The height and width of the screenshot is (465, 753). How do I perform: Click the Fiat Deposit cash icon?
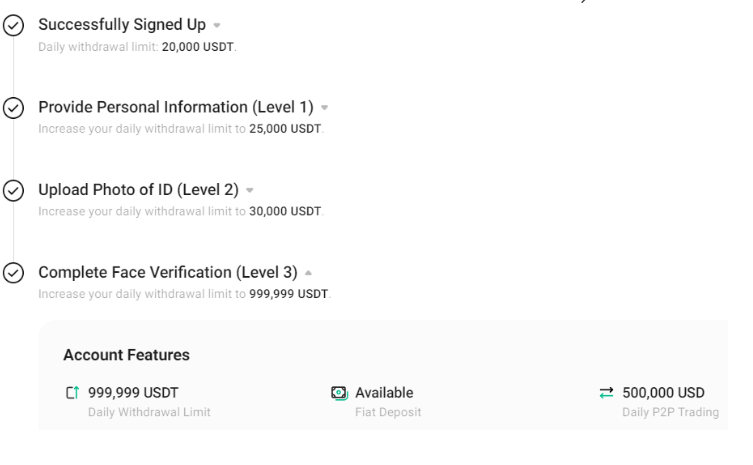click(340, 393)
